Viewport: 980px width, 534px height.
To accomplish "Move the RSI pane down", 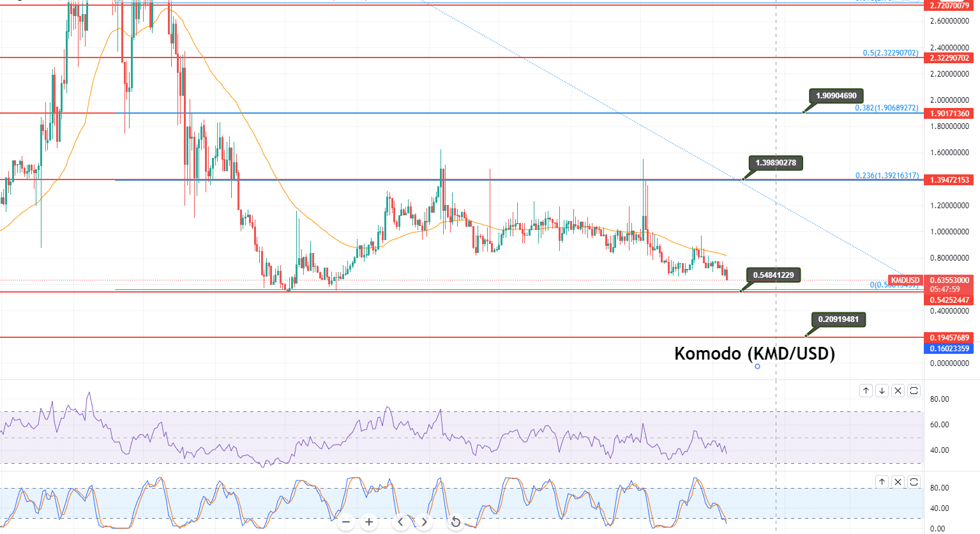I will point(882,390).
